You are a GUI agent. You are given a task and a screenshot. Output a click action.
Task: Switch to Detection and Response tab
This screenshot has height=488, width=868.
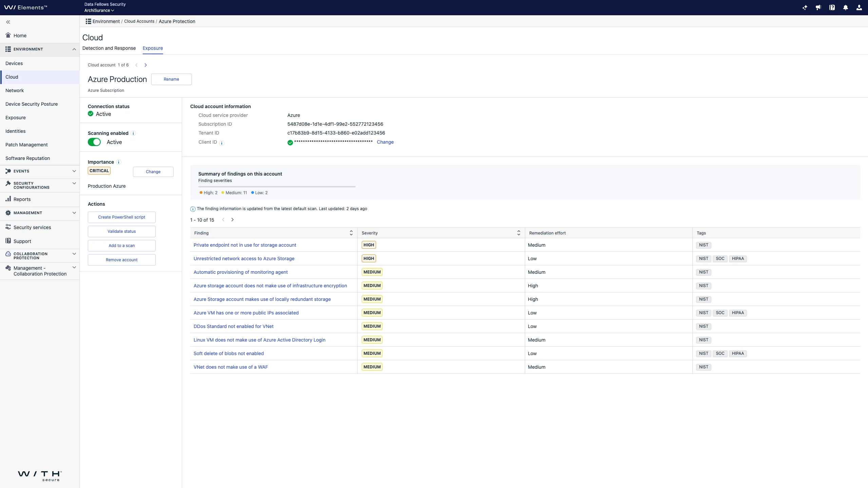point(109,48)
